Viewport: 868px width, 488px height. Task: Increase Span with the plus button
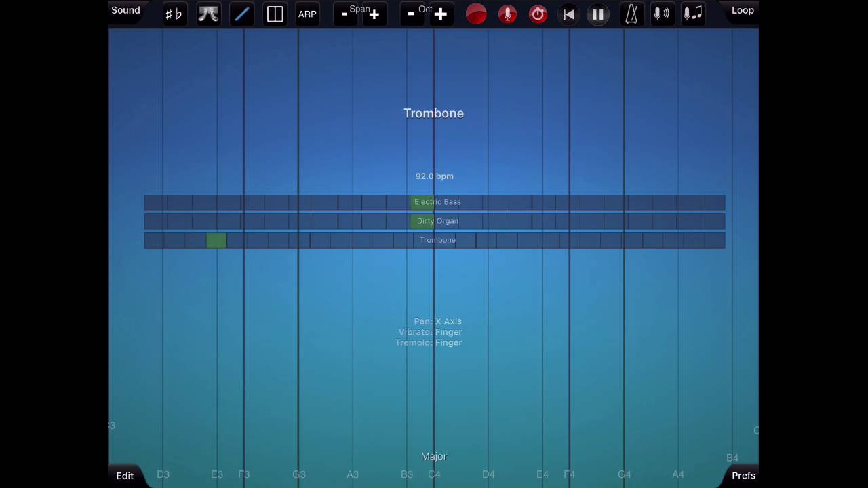pyautogui.click(x=374, y=14)
